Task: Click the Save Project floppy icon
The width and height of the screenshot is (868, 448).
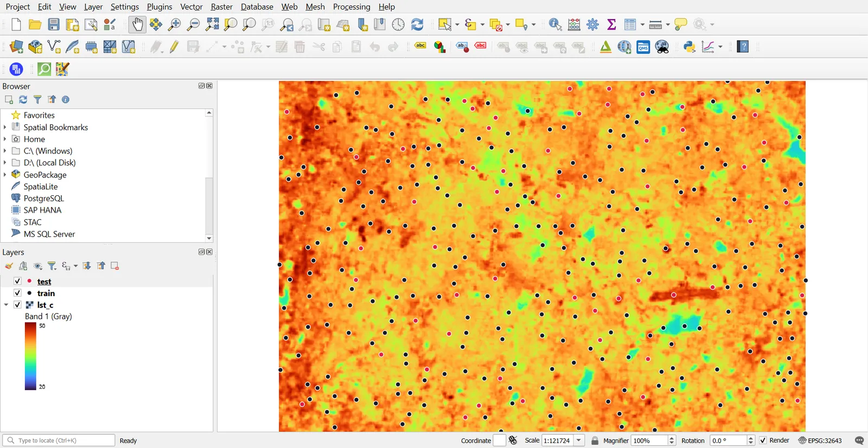Action: (54, 24)
